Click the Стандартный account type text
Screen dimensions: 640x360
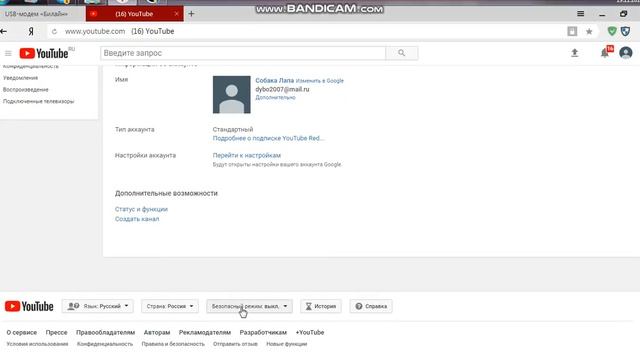click(233, 129)
